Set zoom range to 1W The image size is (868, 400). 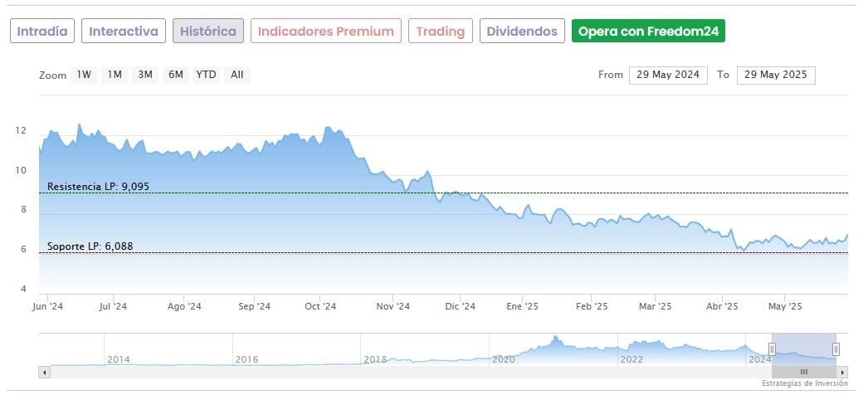tap(84, 75)
